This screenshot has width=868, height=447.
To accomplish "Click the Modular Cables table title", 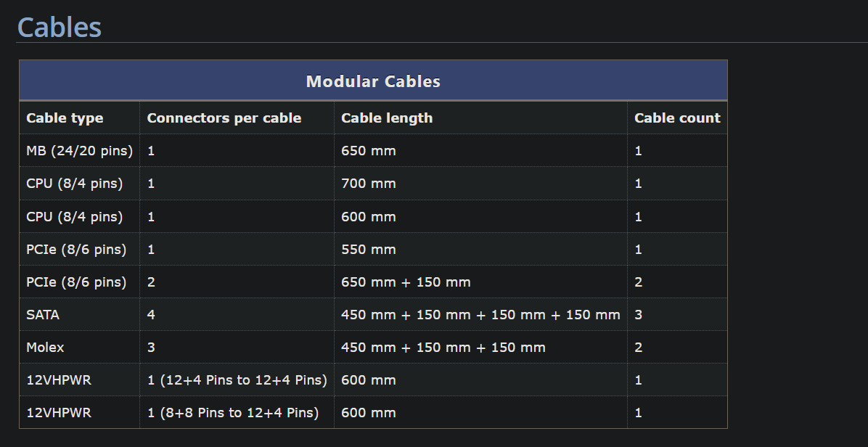I will point(373,81).
